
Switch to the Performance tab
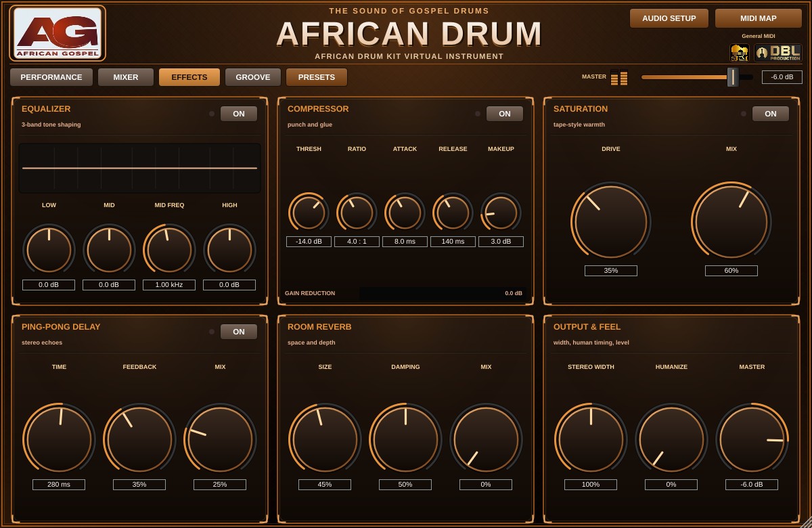point(51,77)
